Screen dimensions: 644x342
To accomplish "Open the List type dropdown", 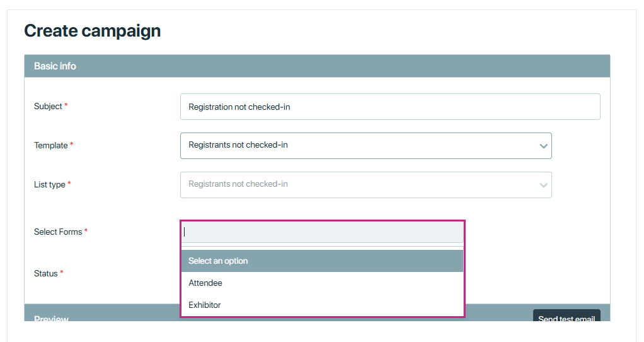I will click(x=366, y=184).
